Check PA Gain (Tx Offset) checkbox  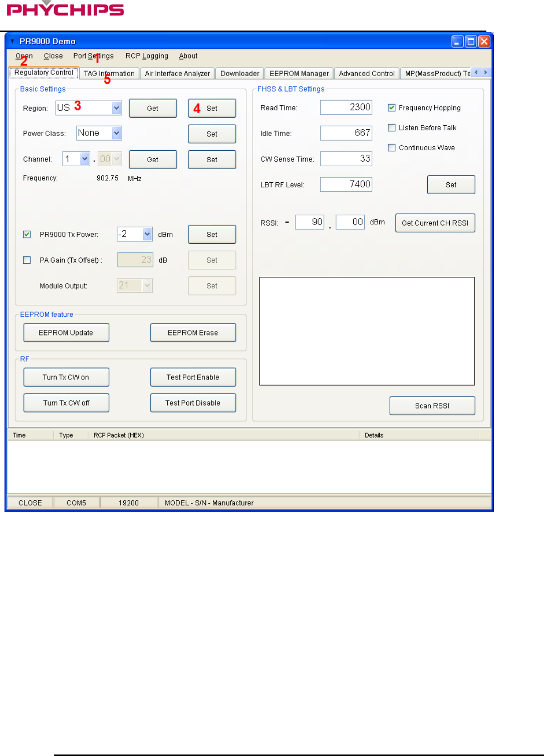[x=27, y=260]
